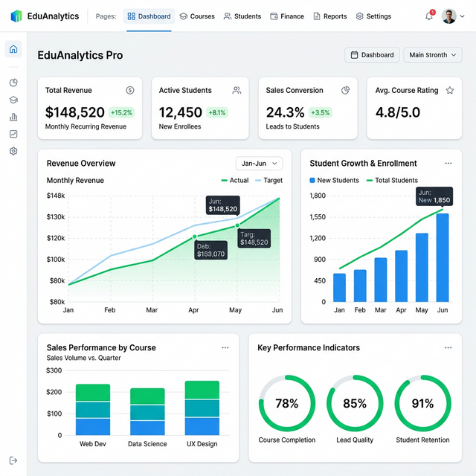Go to the Finance page tab
The height and width of the screenshot is (476, 476).
pos(287,16)
